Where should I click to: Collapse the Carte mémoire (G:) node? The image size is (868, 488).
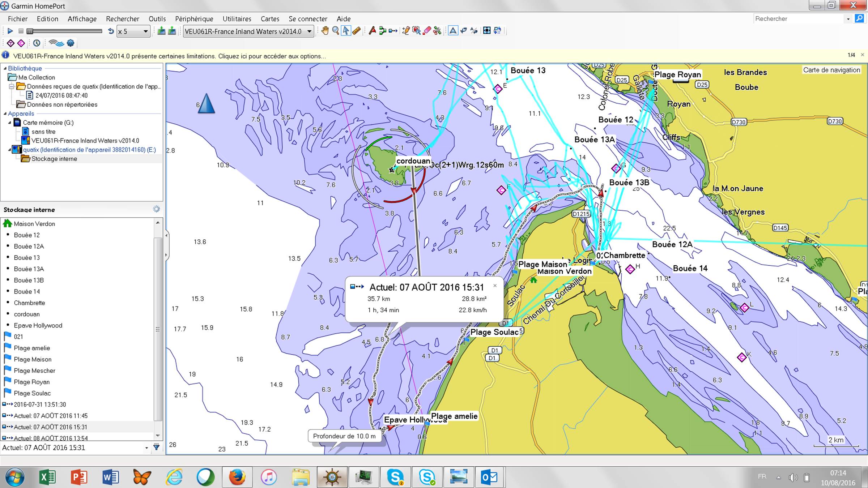pyautogui.click(x=10, y=123)
